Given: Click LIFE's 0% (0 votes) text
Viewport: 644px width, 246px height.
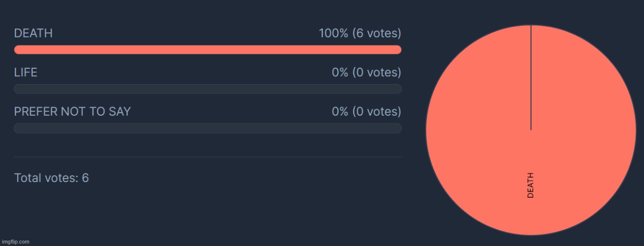Looking at the screenshot, I should [366, 72].
